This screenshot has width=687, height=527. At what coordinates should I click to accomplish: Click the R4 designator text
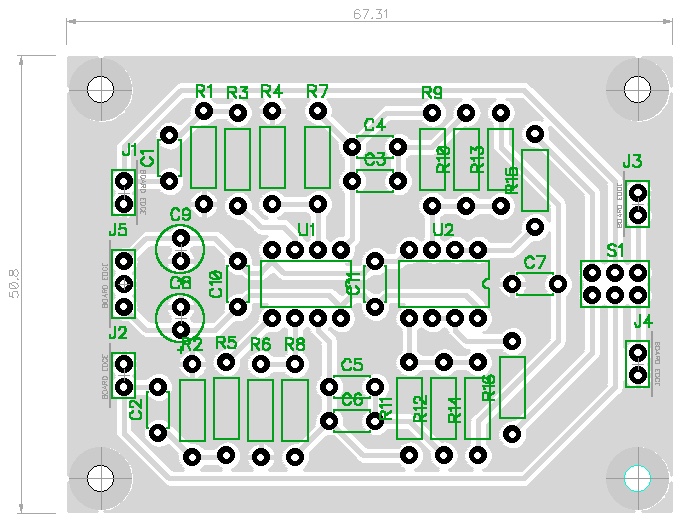271,92
